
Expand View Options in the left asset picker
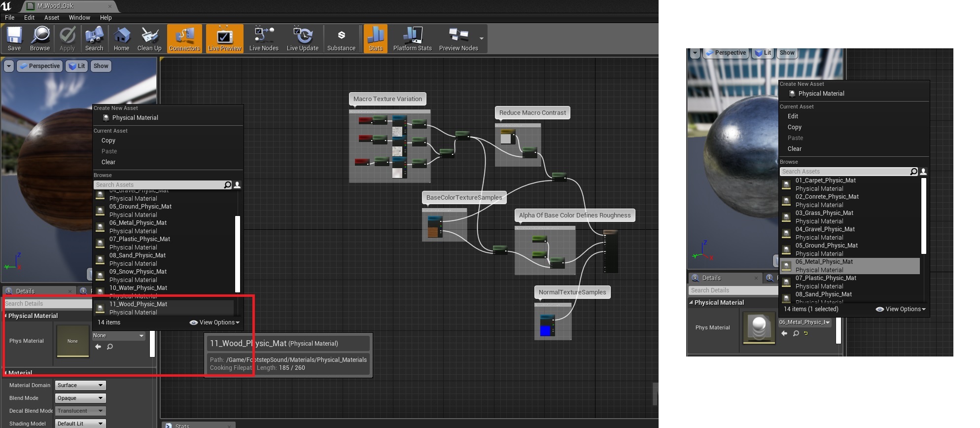coord(215,322)
